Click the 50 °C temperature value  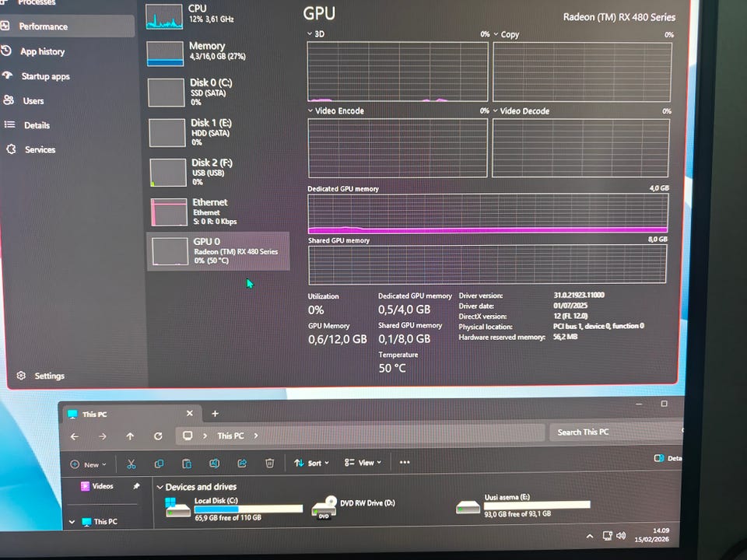click(x=392, y=368)
